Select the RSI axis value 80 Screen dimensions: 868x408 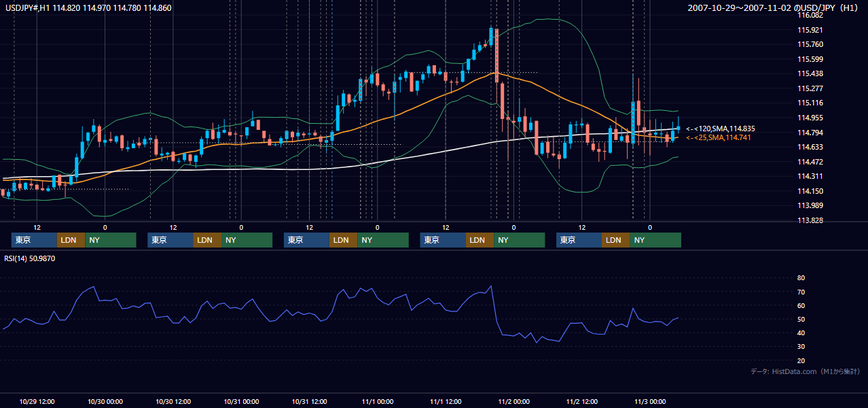[801, 278]
